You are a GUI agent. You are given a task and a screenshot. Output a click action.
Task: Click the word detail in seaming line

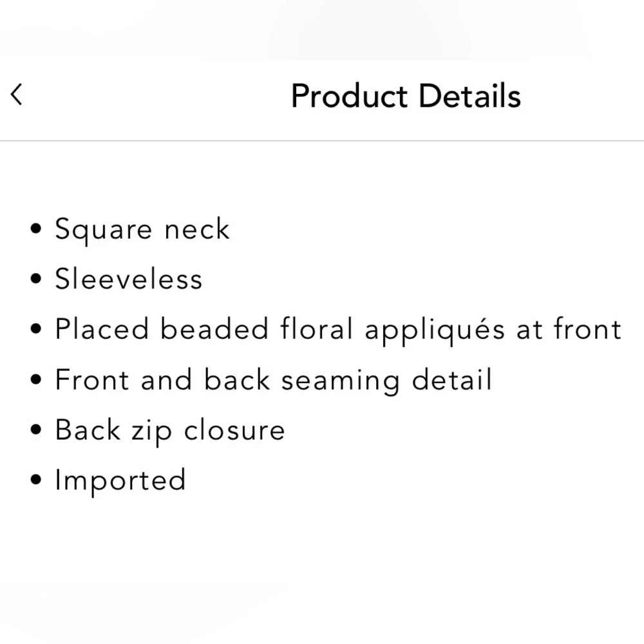coord(452,380)
